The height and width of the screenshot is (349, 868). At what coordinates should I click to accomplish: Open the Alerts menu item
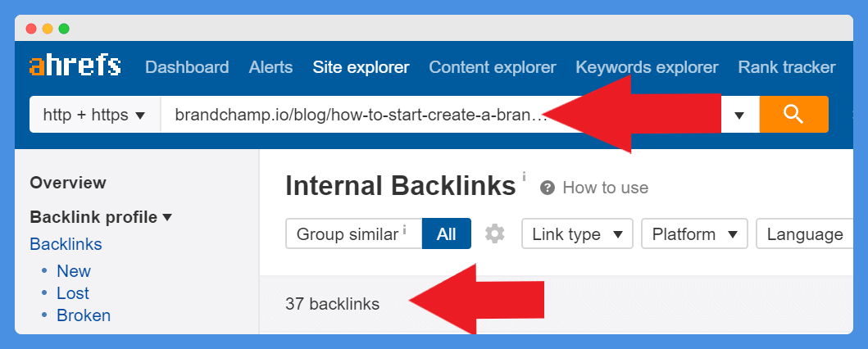(x=270, y=67)
